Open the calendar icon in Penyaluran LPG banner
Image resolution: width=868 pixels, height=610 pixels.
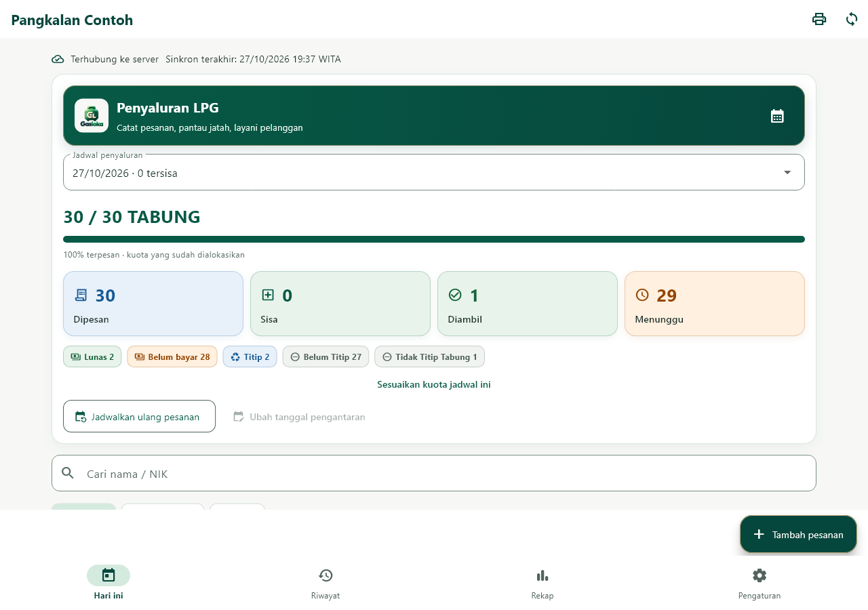click(x=777, y=116)
